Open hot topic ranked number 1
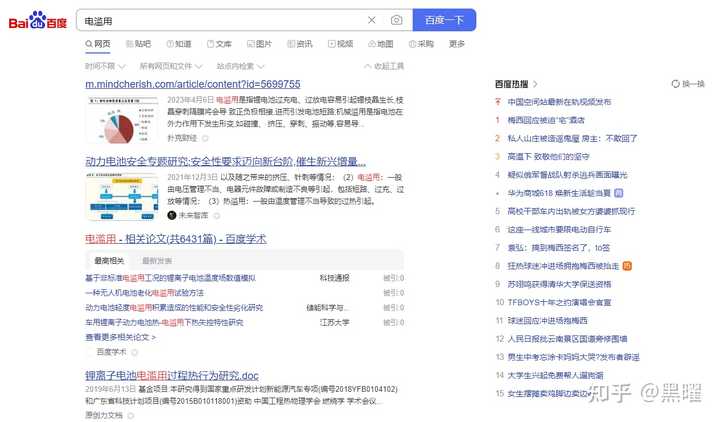Viewport: 720px width, 422px height. pos(546,120)
